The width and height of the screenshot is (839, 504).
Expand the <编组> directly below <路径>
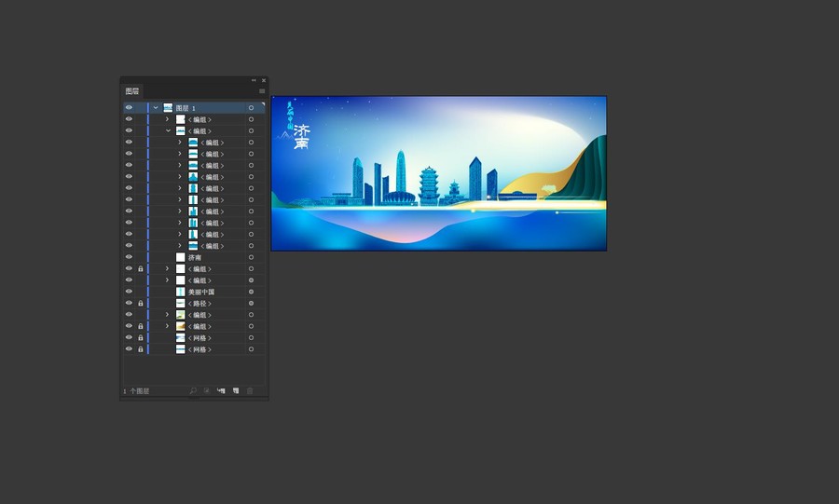168,315
